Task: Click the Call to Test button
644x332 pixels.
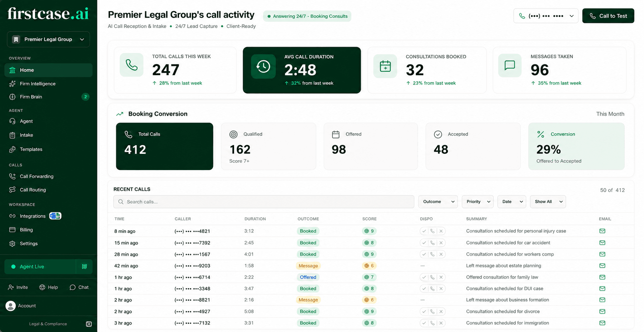Action: (x=608, y=16)
